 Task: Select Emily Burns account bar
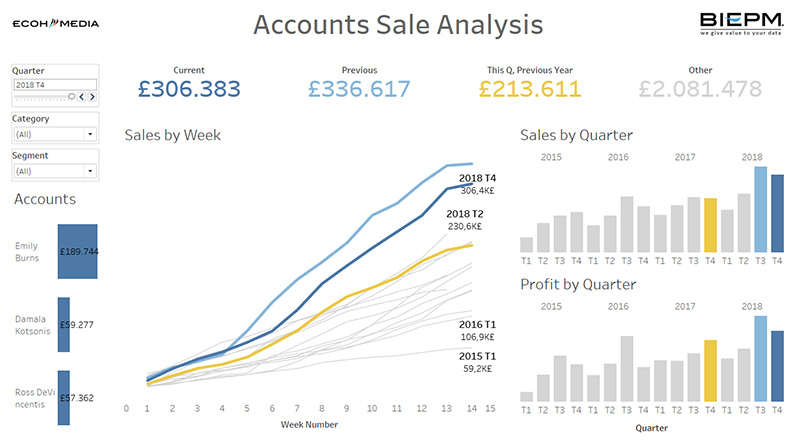coord(78,251)
